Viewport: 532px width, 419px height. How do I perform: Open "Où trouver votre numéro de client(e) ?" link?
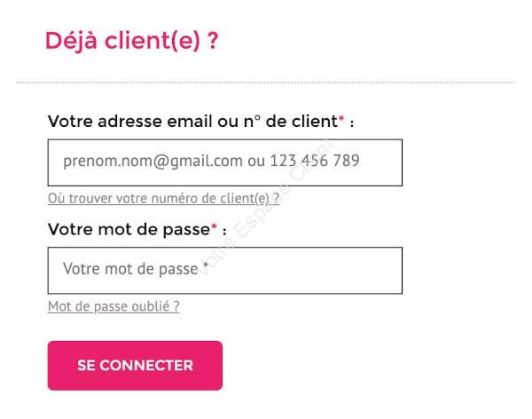tap(163, 199)
